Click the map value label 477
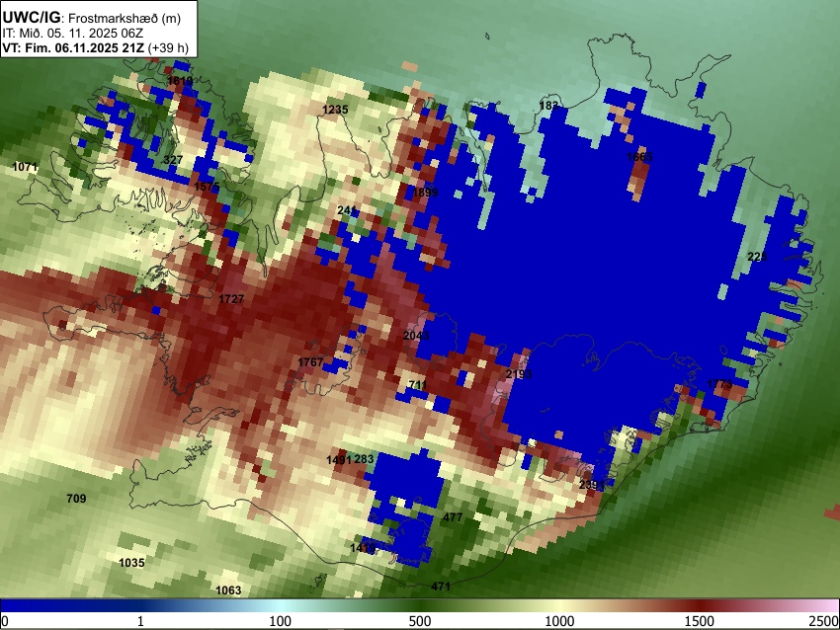 click(x=453, y=517)
